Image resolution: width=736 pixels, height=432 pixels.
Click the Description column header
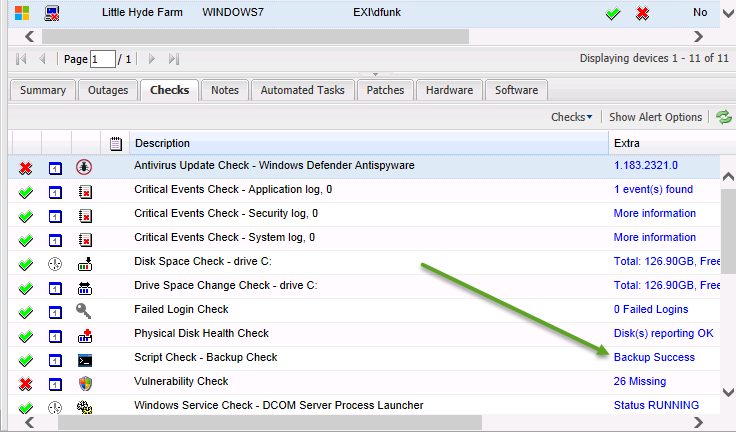pyautogui.click(x=162, y=143)
